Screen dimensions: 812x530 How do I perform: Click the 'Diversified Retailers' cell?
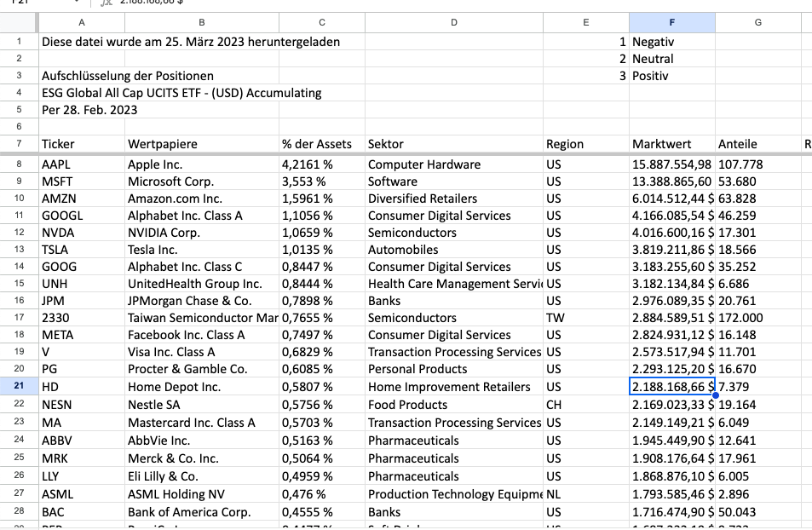(454, 199)
